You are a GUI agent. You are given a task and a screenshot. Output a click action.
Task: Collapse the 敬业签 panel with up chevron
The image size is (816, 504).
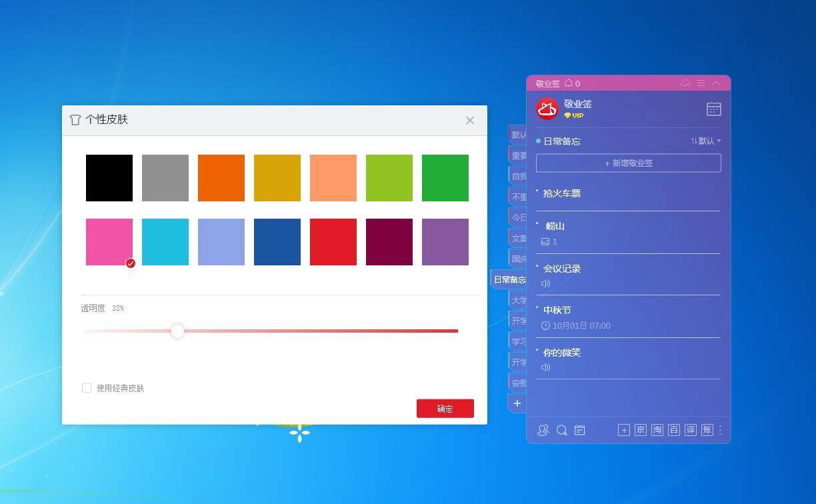coord(716,83)
